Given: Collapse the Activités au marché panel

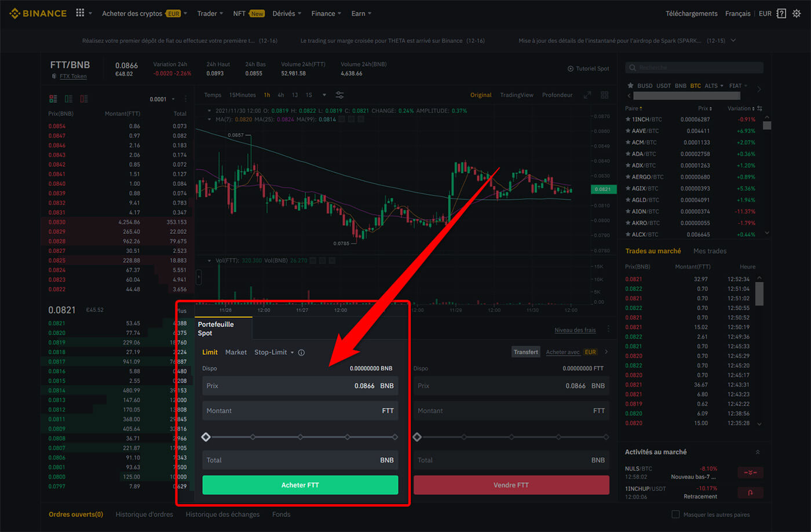Looking at the screenshot, I should [x=758, y=452].
